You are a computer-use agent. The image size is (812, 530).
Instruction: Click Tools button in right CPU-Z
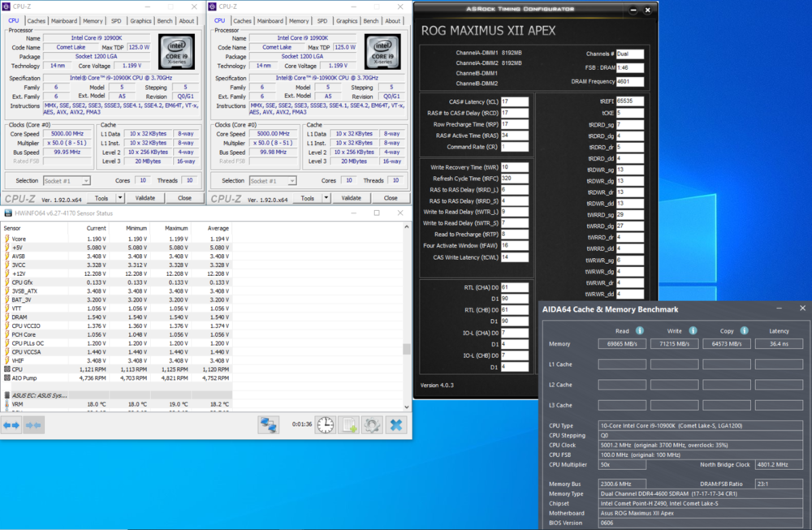point(308,198)
